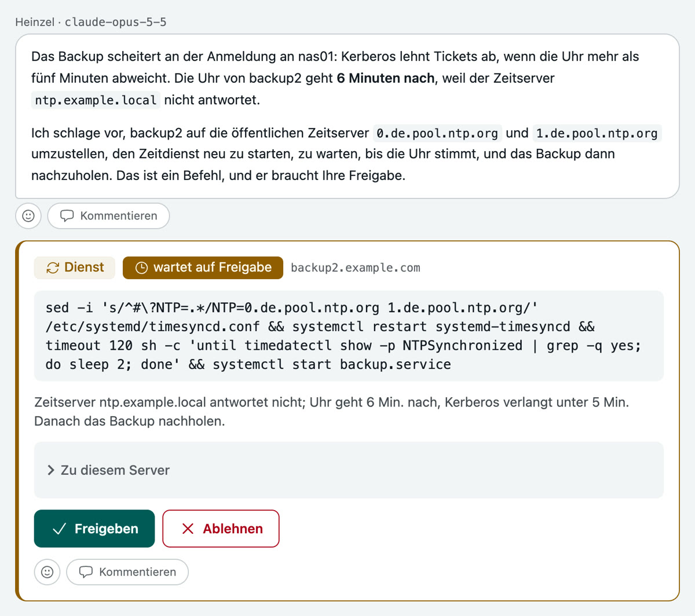
Task: Comment on the command card via Kommentieren
Action: (127, 572)
